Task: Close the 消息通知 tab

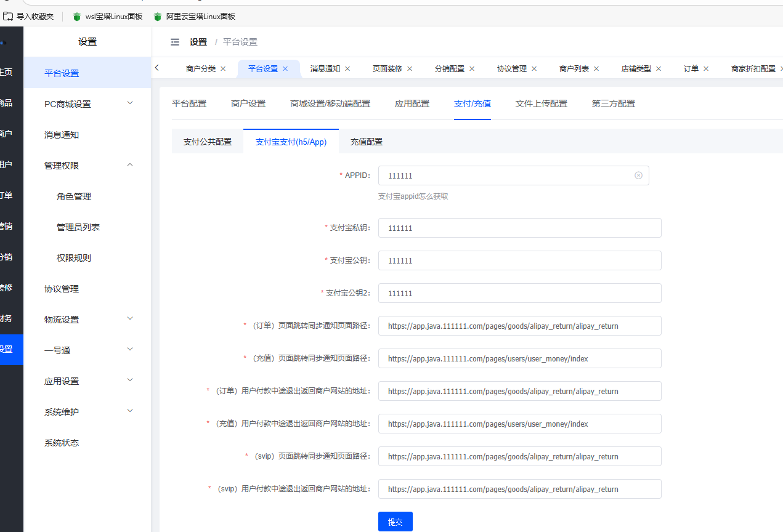Action: (x=347, y=69)
